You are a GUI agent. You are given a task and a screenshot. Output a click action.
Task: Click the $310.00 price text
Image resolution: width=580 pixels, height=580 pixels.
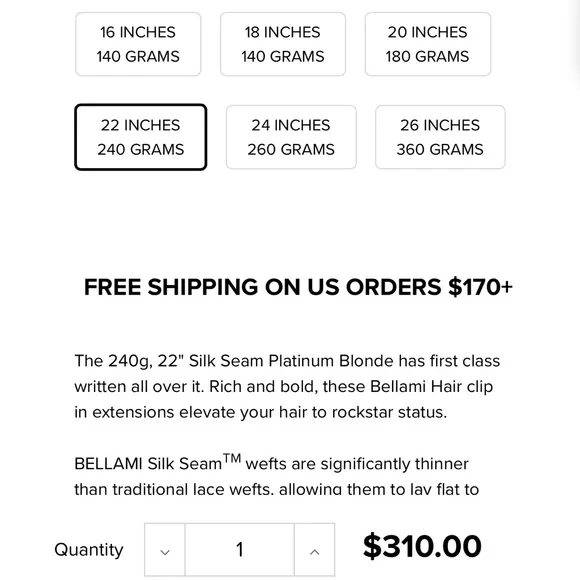point(422,546)
